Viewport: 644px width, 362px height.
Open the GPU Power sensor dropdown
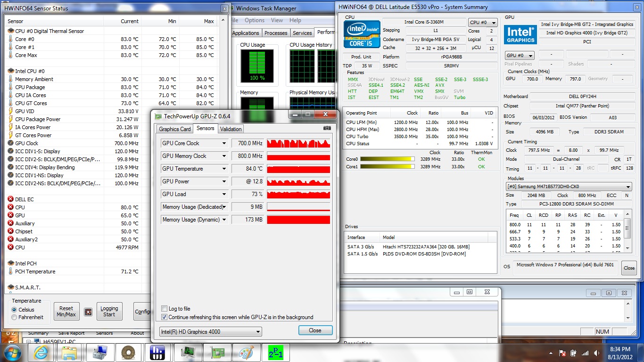point(224,181)
